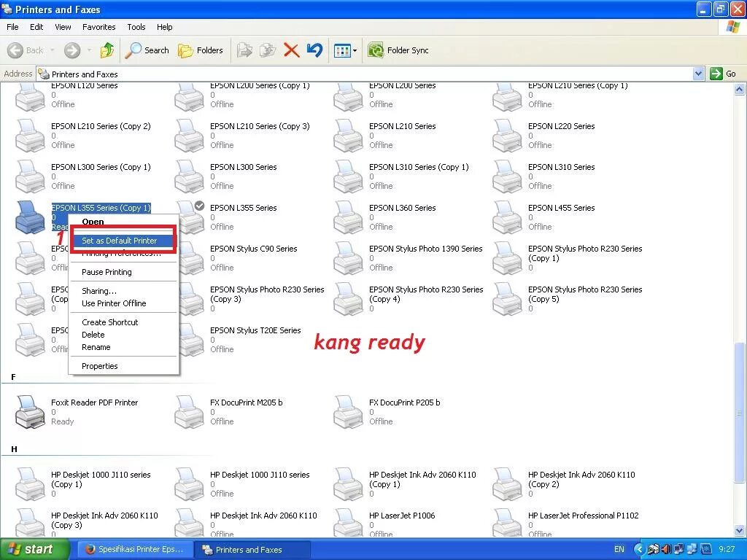
Task: Open the View menu
Action: 63,27
